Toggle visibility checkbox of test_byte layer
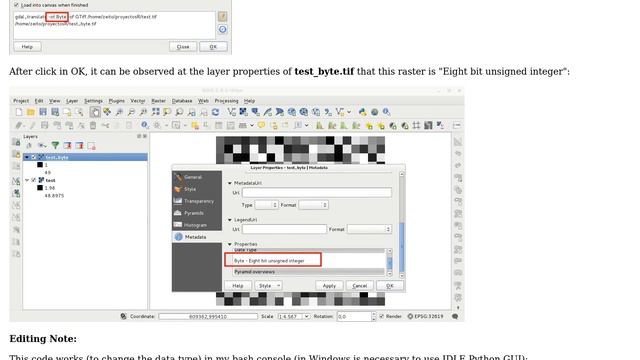Viewport: 640px width, 360px height. 34,157
